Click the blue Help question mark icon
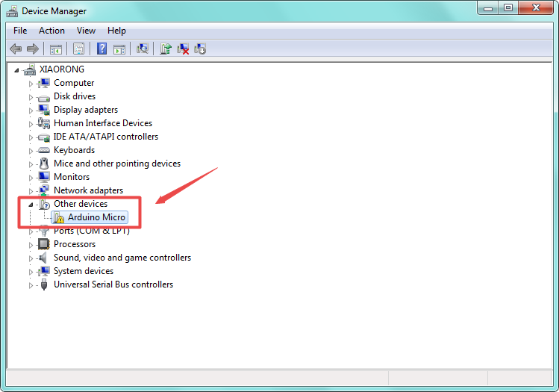 [x=102, y=49]
